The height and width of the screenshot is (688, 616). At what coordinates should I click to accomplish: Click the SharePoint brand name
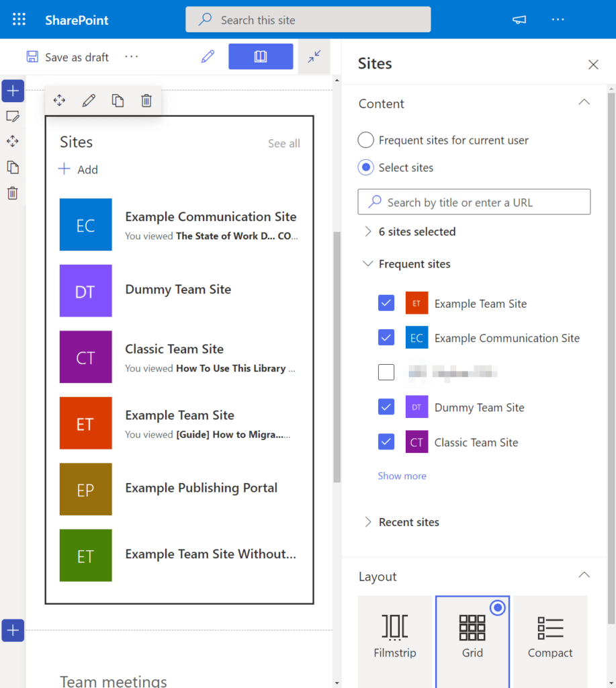point(77,20)
